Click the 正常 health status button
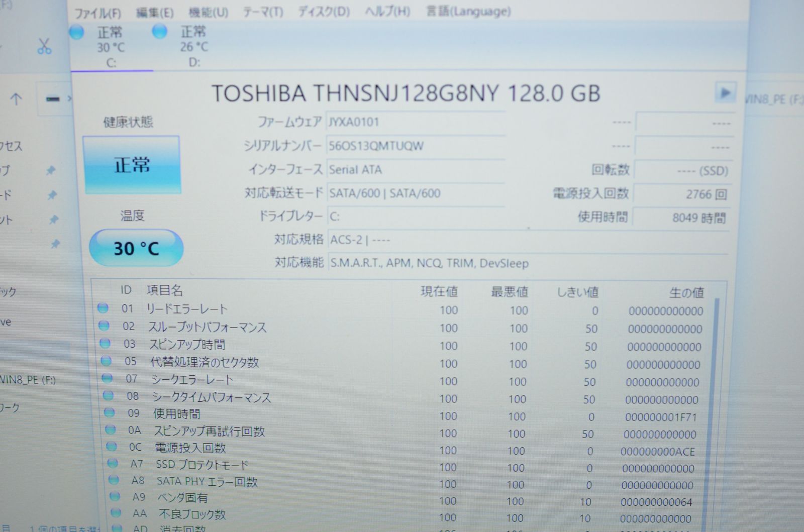This screenshot has width=804, height=532. click(132, 165)
